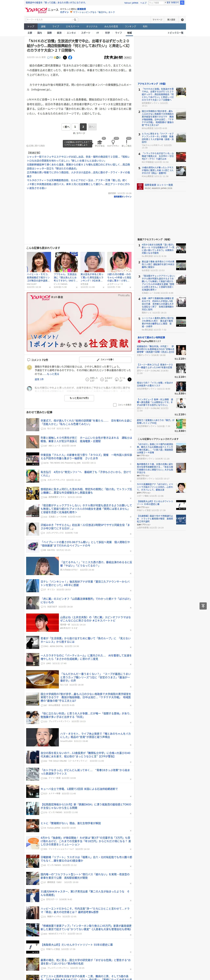This screenshot has height=980, width=210.
Task: Open the スポーツ category
Action: pyautogui.click(x=86, y=33)
